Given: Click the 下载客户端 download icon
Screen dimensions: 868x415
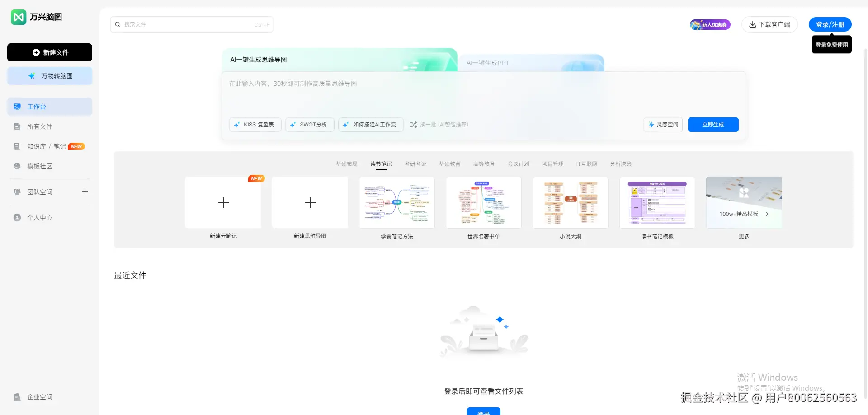Looking at the screenshot, I should (x=753, y=24).
